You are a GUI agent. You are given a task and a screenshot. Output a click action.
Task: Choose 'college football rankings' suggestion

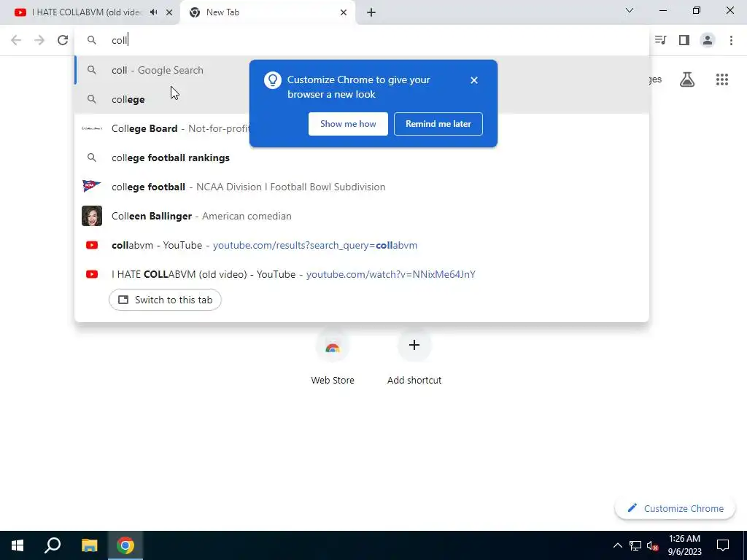point(362,157)
